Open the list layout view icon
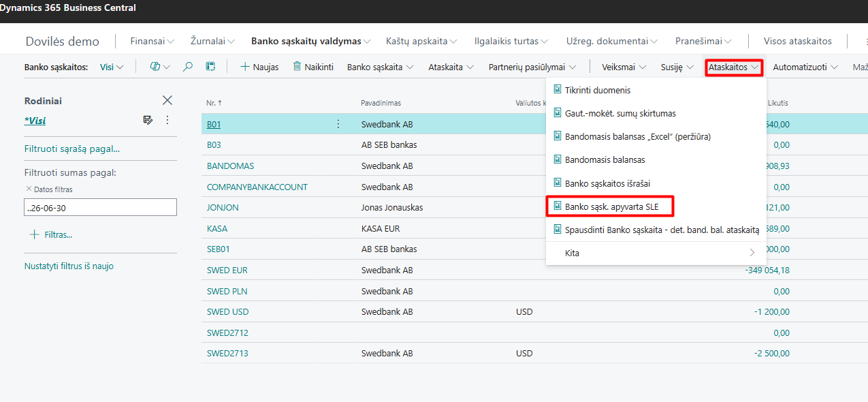The height and width of the screenshot is (402, 868). [x=211, y=67]
